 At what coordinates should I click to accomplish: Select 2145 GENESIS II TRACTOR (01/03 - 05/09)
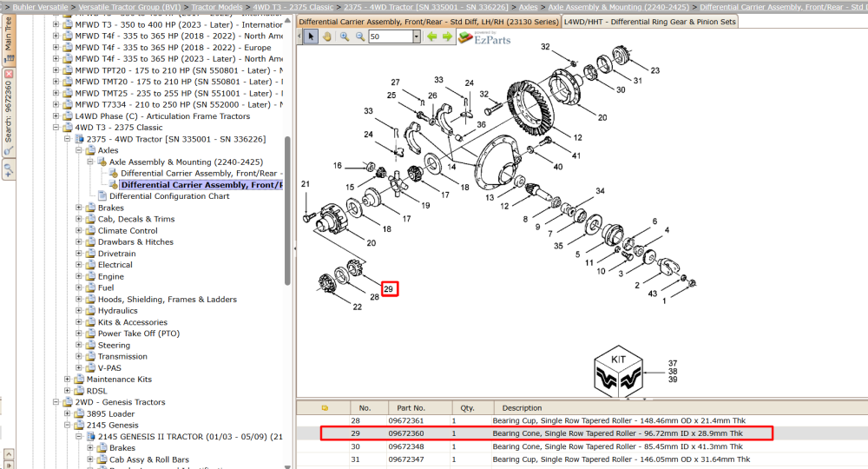point(190,436)
